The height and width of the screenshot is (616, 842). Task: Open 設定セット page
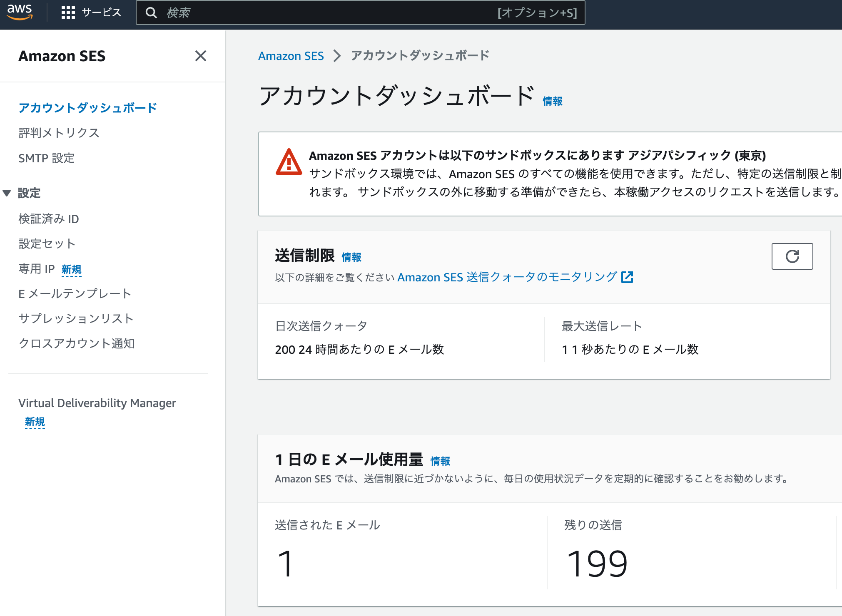pyautogui.click(x=47, y=243)
